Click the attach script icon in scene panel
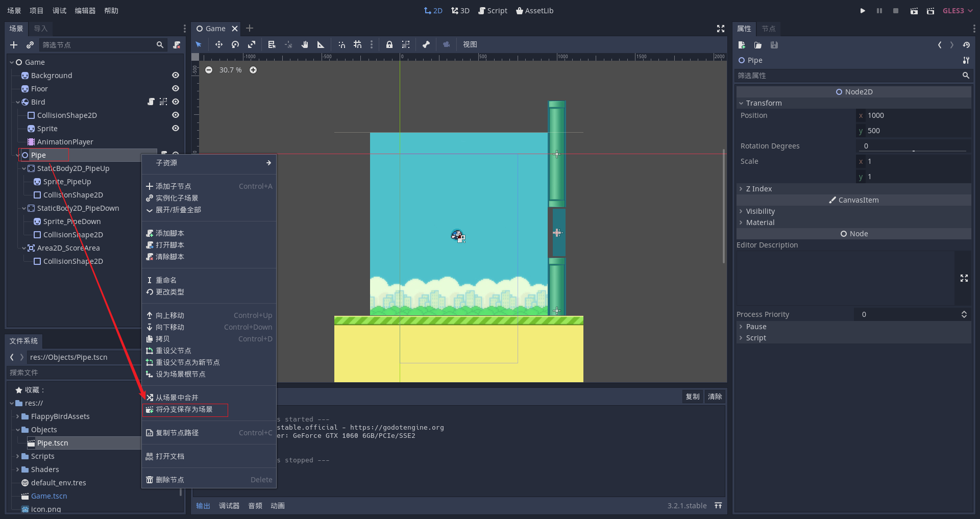The height and width of the screenshot is (519, 980). pyautogui.click(x=177, y=45)
